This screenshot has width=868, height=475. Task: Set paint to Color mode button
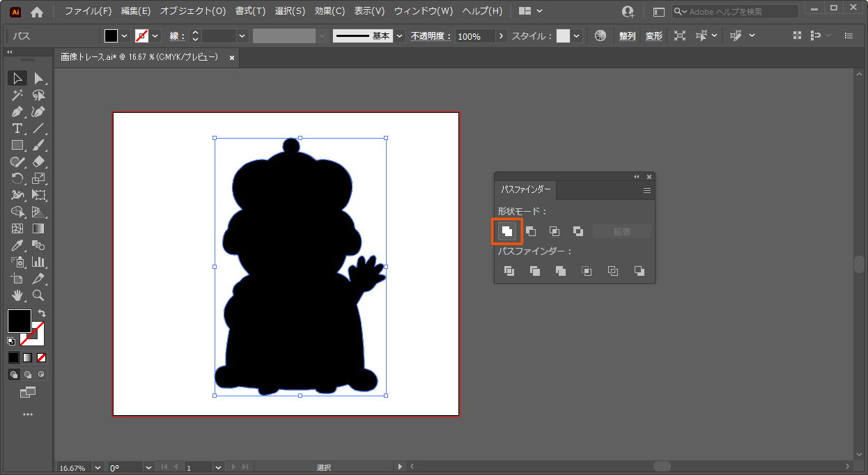pos(13,357)
